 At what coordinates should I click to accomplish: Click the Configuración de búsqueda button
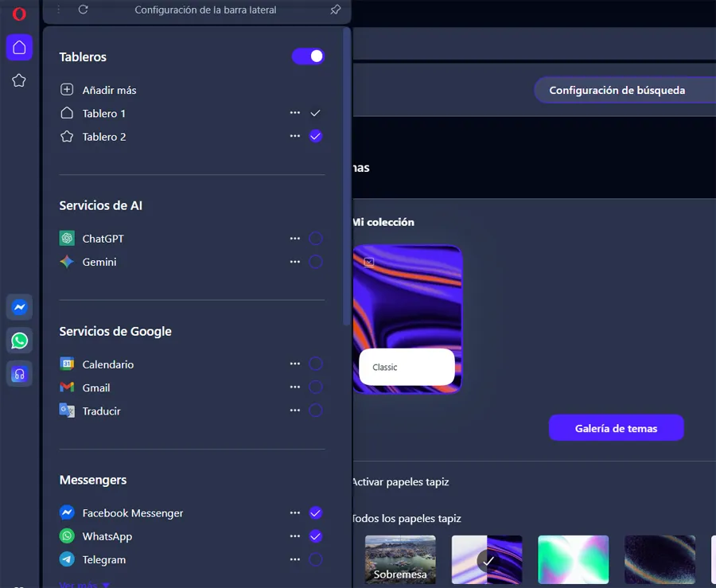point(617,91)
